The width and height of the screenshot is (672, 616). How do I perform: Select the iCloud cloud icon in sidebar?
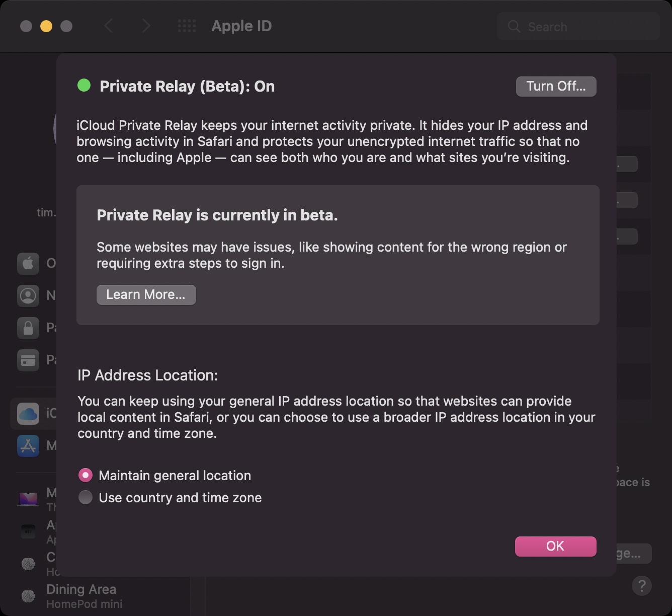tap(28, 413)
